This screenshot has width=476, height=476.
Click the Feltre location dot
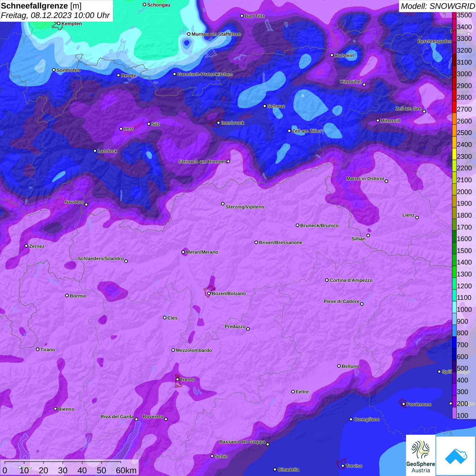(293, 392)
